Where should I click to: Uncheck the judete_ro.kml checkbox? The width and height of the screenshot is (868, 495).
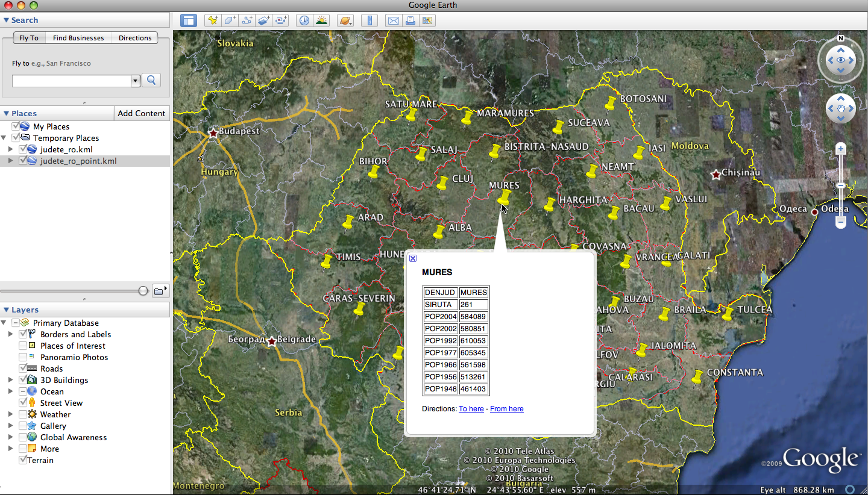[23, 149]
